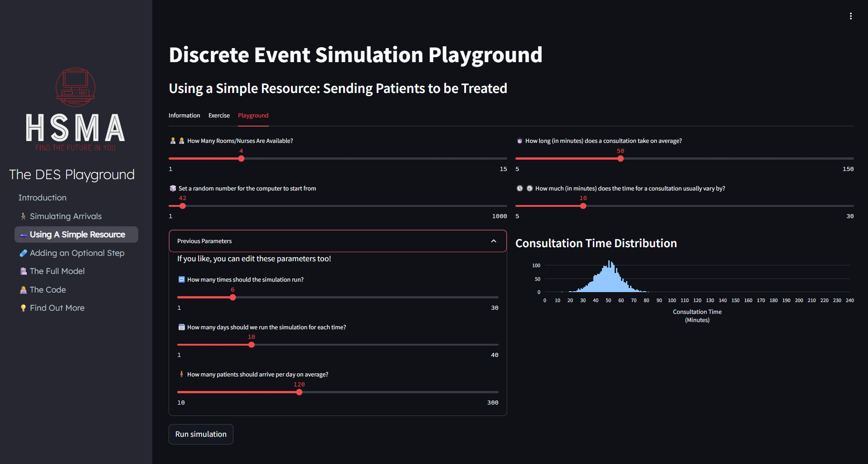
Task: Click the person icon beside patients per day label
Action: [x=181, y=374]
